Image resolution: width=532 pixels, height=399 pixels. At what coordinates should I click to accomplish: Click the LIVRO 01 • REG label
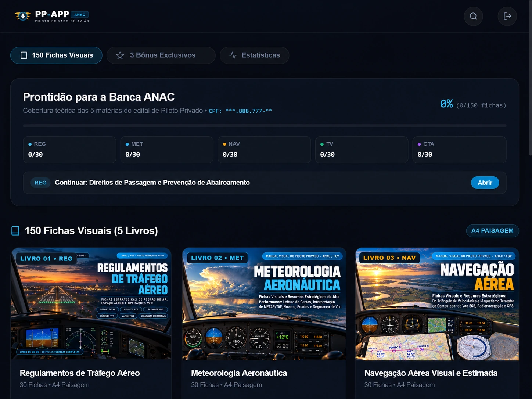[x=46, y=259]
